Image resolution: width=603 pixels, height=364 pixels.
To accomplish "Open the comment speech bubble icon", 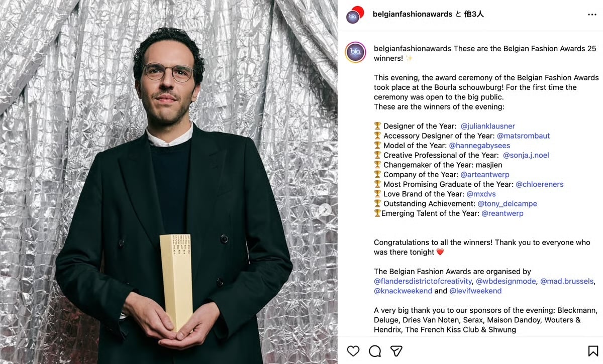I will coord(375,350).
